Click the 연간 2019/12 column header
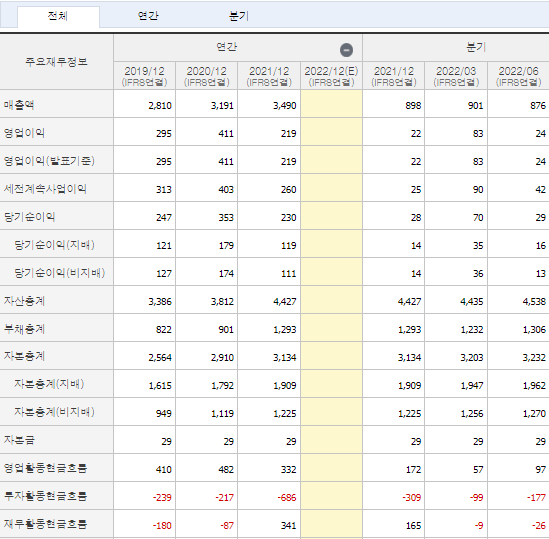 (x=144, y=76)
